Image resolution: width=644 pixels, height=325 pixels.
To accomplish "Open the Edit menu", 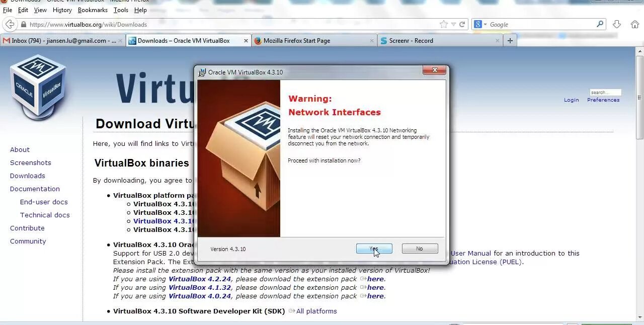I will 23,10.
